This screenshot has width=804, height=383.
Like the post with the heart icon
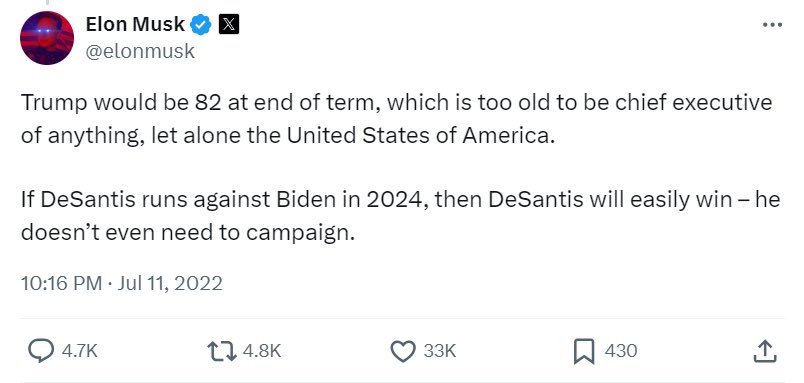coord(404,351)
